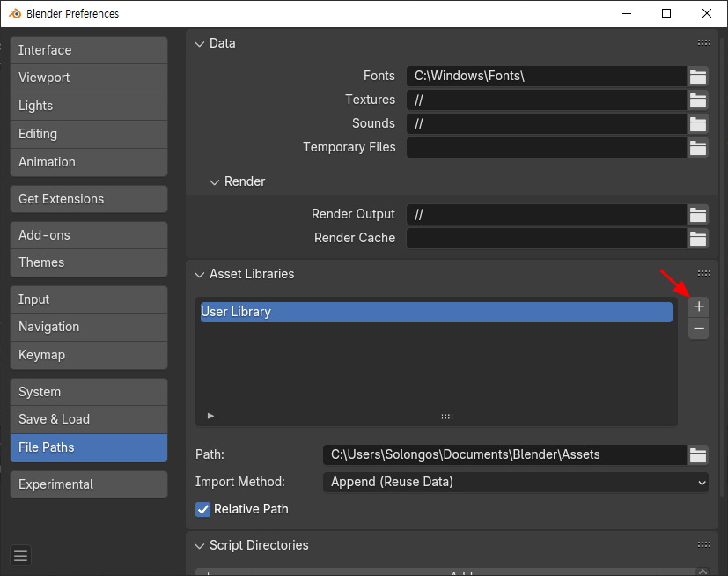Open the Get Extensions tab
The height and width of the screenshot is (576, 728).
tap(89, 199)
